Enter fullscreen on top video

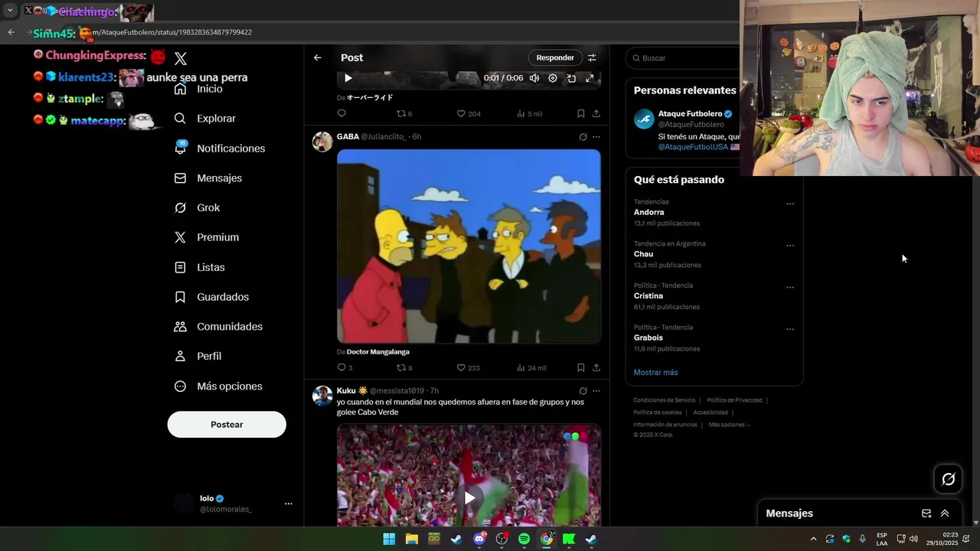pos(590,78)
